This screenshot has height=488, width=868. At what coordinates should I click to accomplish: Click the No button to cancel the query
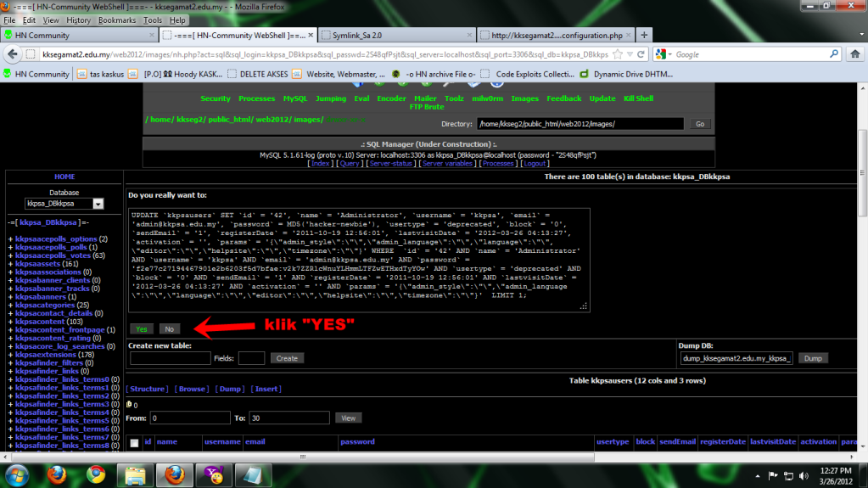point(169,328)
